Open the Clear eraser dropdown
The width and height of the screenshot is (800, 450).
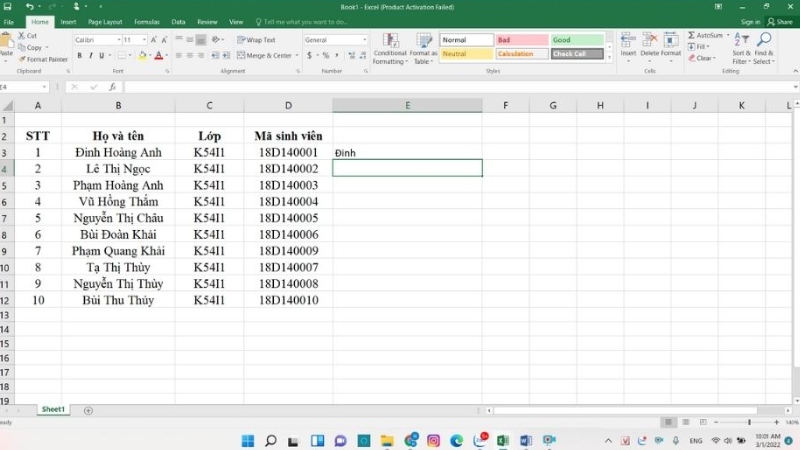(702, 58)
